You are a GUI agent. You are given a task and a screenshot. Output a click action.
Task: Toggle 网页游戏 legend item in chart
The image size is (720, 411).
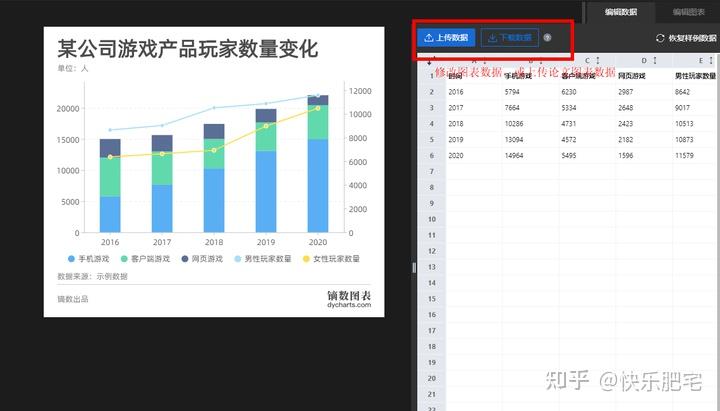pos(202,259)
